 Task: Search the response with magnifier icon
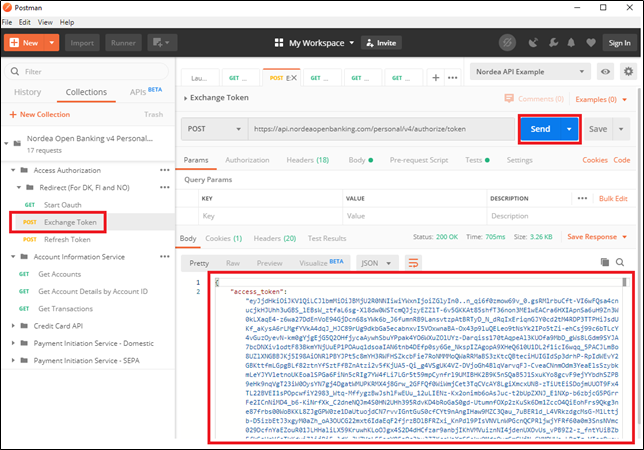click(x=620, y=262)
